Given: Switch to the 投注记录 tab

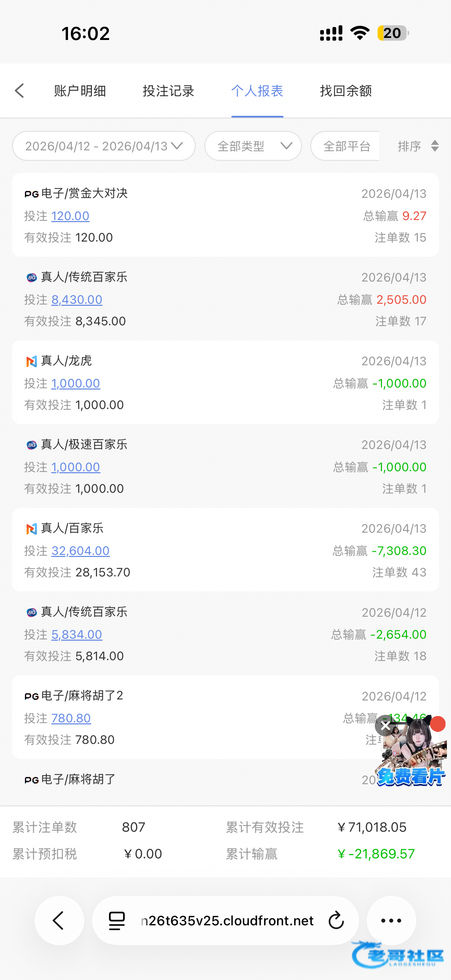Looking at the screenshot, I should click(168, 91).
